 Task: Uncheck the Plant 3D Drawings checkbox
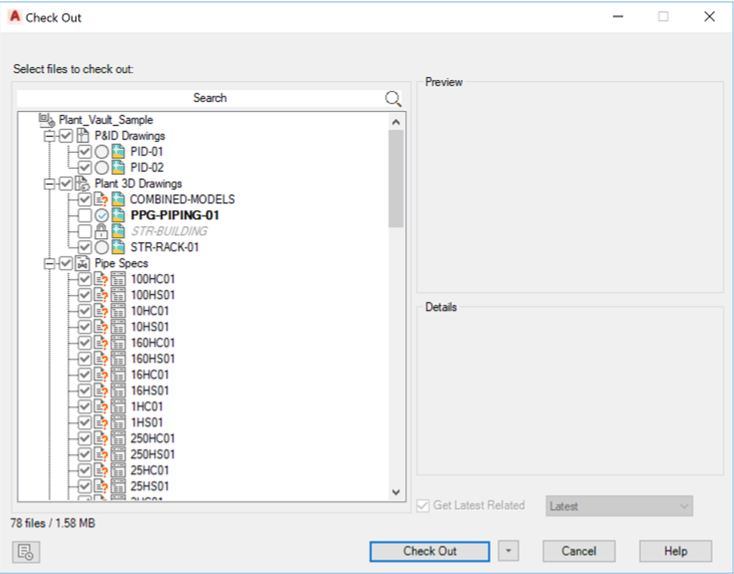point(66,184)
